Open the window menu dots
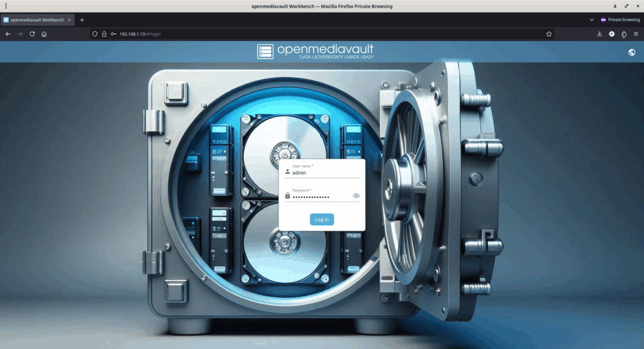Viewport: 644px width, 349px height. (x=6, y=6)
